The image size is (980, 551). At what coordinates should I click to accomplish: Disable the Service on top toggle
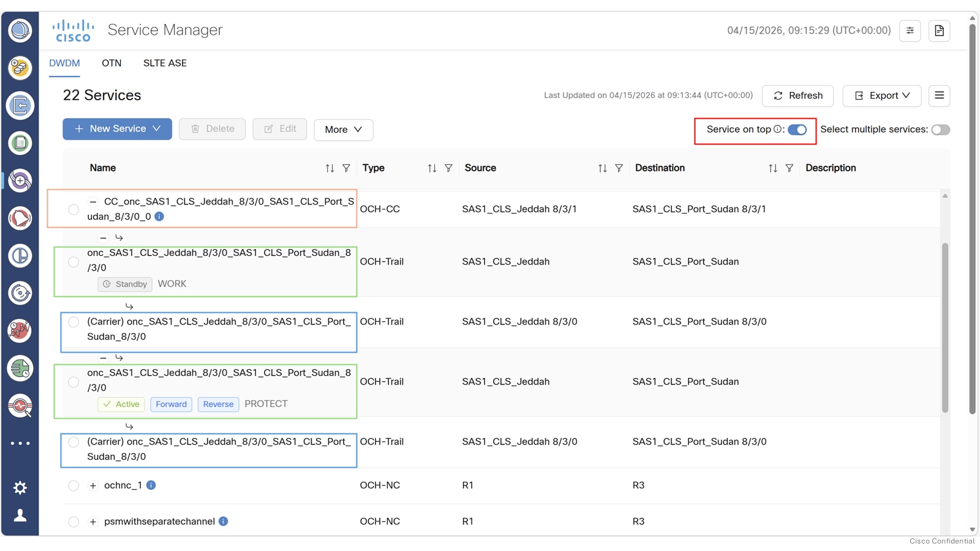797,130
